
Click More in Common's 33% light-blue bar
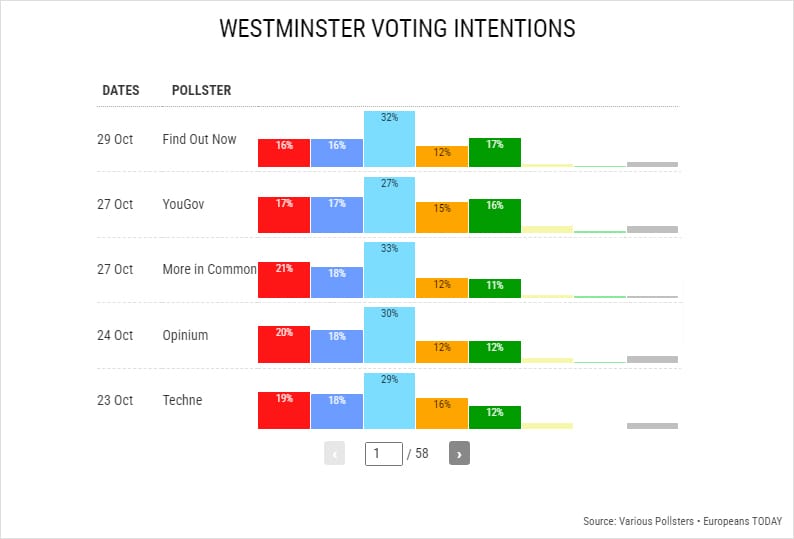pos(389,270)
